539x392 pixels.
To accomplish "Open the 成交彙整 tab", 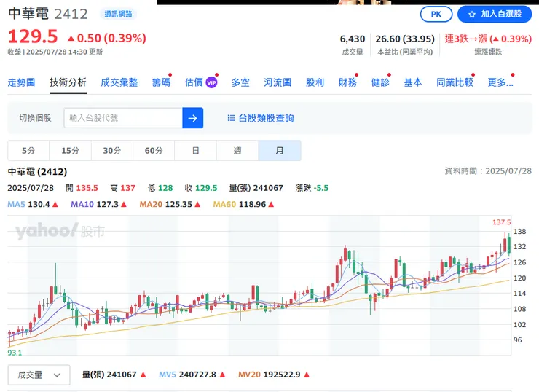I will click(119, 82).
